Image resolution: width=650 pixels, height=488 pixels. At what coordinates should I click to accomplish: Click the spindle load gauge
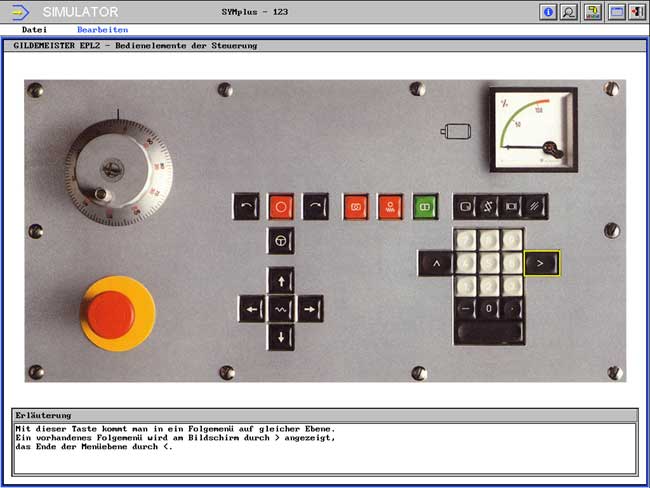(534, 129)
